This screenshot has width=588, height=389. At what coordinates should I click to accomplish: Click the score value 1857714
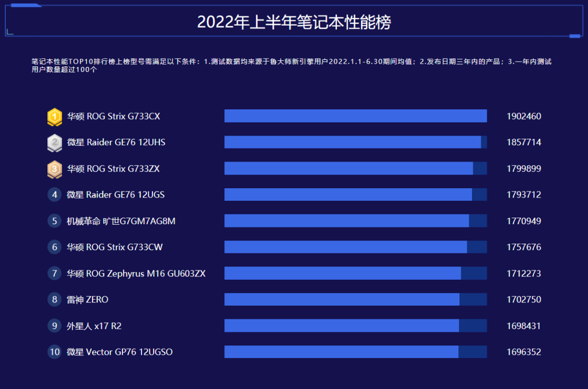(x=524, y=143)
